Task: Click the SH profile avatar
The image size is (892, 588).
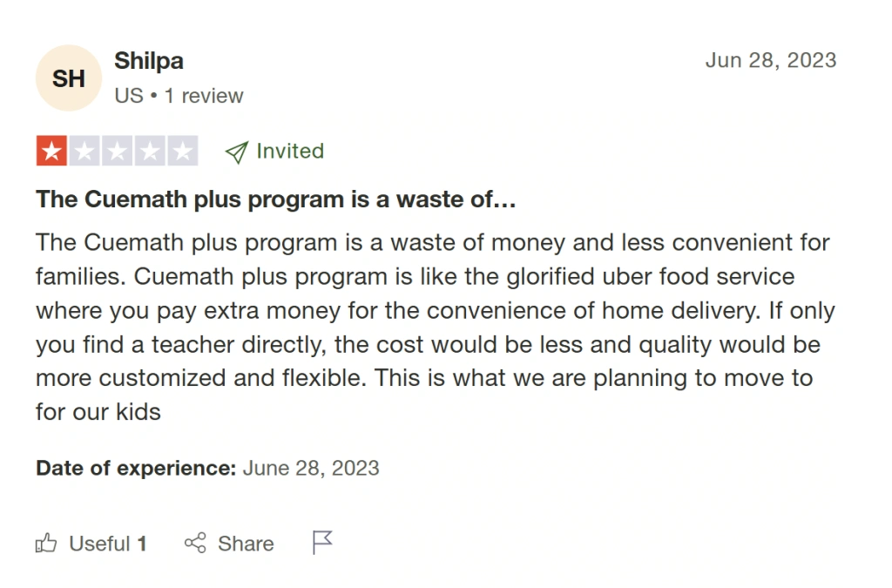Action: pos(69,78)
